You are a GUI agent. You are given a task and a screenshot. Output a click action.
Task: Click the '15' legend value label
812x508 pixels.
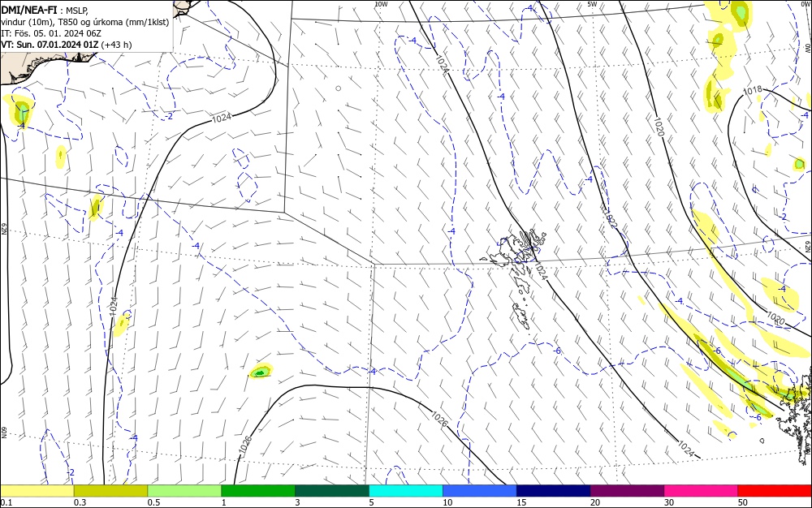[x=521, y=502]
